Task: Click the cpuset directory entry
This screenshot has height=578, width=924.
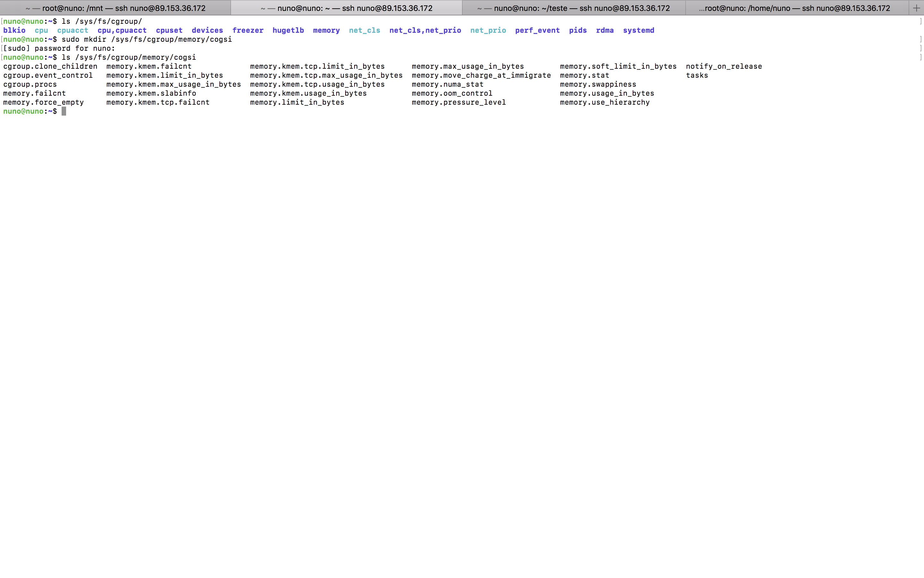Action: [x=169, y=30]
